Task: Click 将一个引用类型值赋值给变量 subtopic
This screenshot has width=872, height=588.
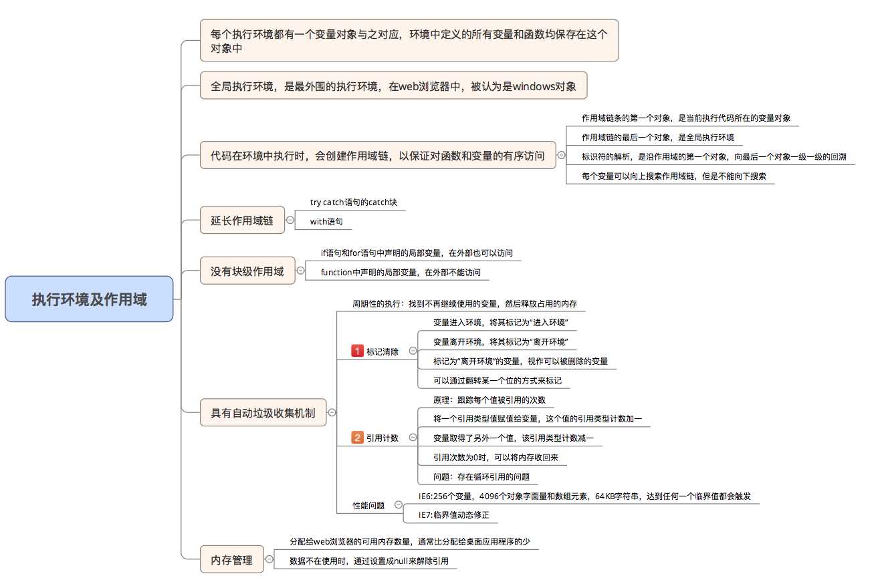Action: tap(538, 419)
